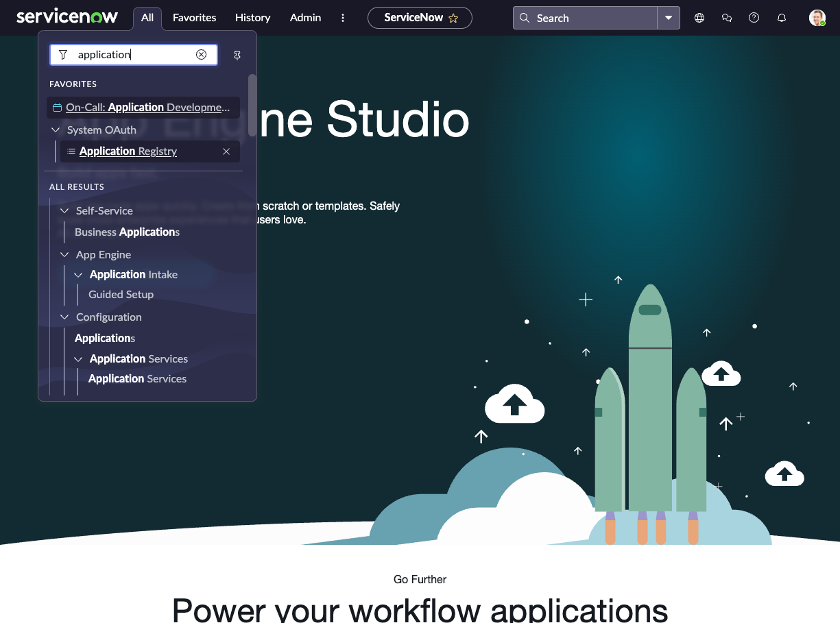Open the user profile avatar
The width and height of the screenshot is (840, 623).
817,18
